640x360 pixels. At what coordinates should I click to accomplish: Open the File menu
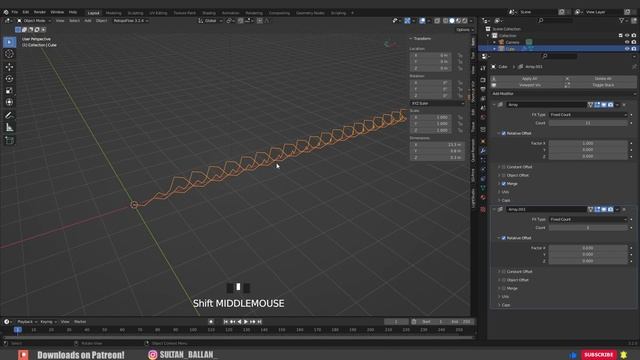point(15,12)
